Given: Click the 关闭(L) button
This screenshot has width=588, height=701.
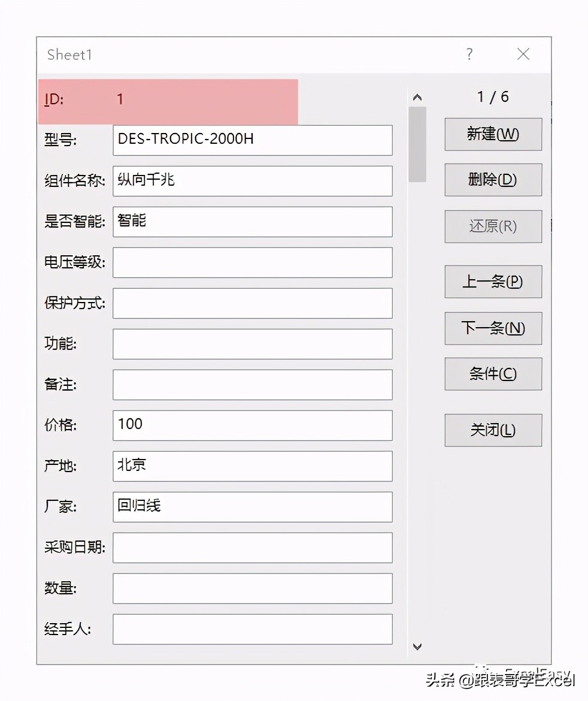Looking at the screenshot, I should 493,430.
